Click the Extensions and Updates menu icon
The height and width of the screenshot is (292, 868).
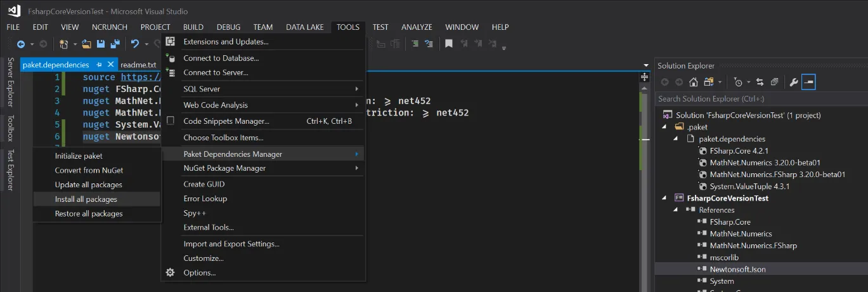click(x=170, y=42)
